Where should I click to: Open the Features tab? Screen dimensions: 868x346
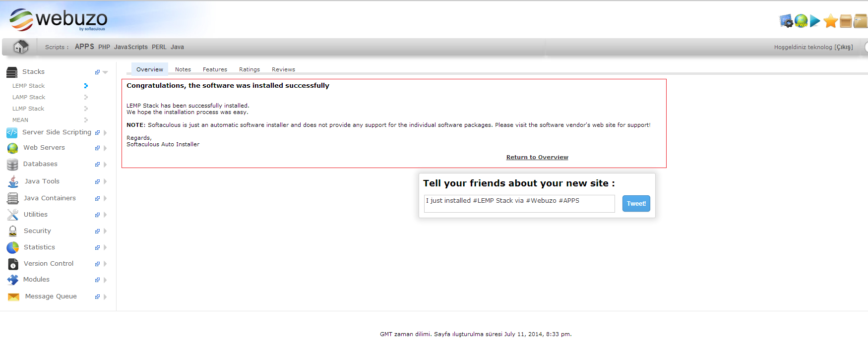coord(215,69)
